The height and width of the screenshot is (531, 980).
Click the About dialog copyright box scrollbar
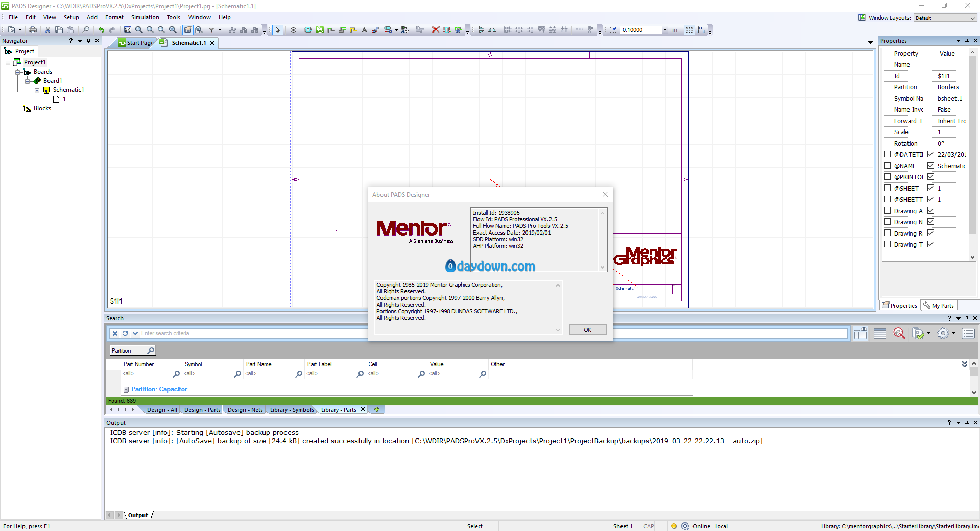[x=558, y=307]
